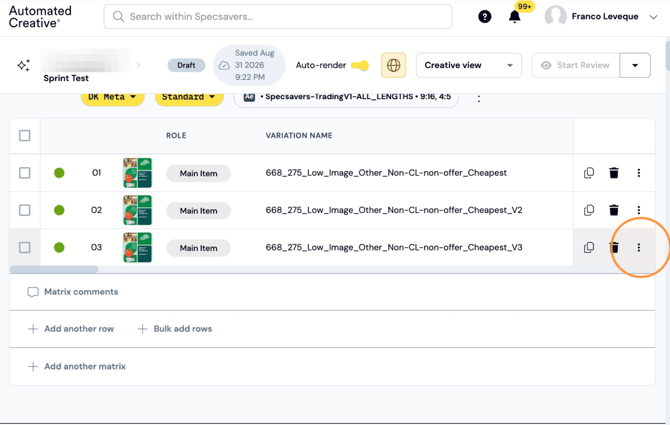Click the AI sparkle icon near Sprint Test

24,65
